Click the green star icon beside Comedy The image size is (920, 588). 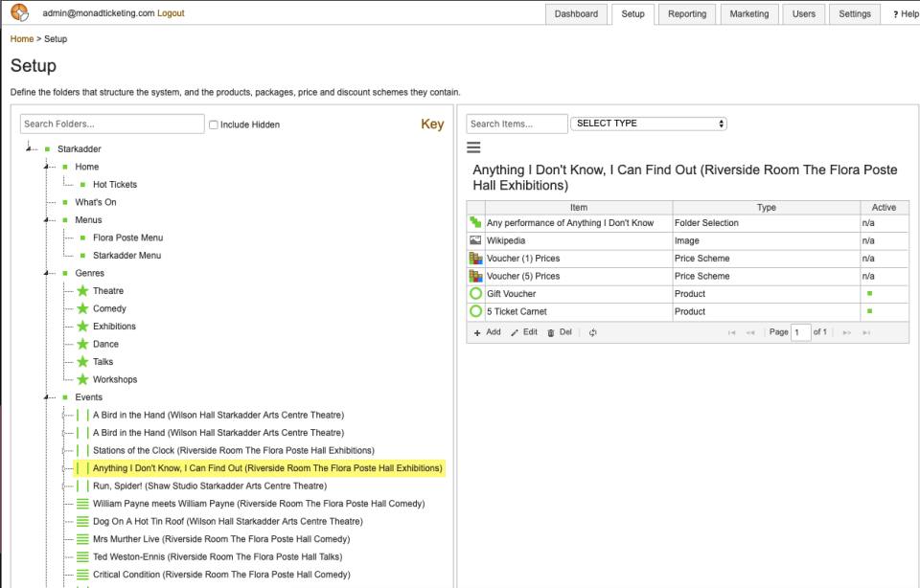pos(82,308)
